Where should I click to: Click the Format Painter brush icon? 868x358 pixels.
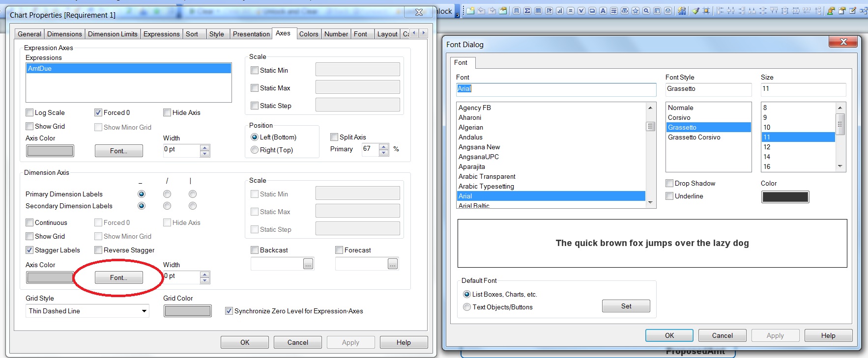pos(695,11)
